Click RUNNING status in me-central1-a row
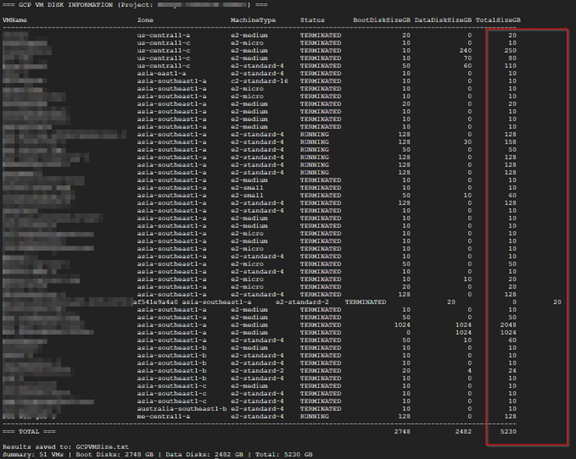576x459 pixels. click(314, 416)
